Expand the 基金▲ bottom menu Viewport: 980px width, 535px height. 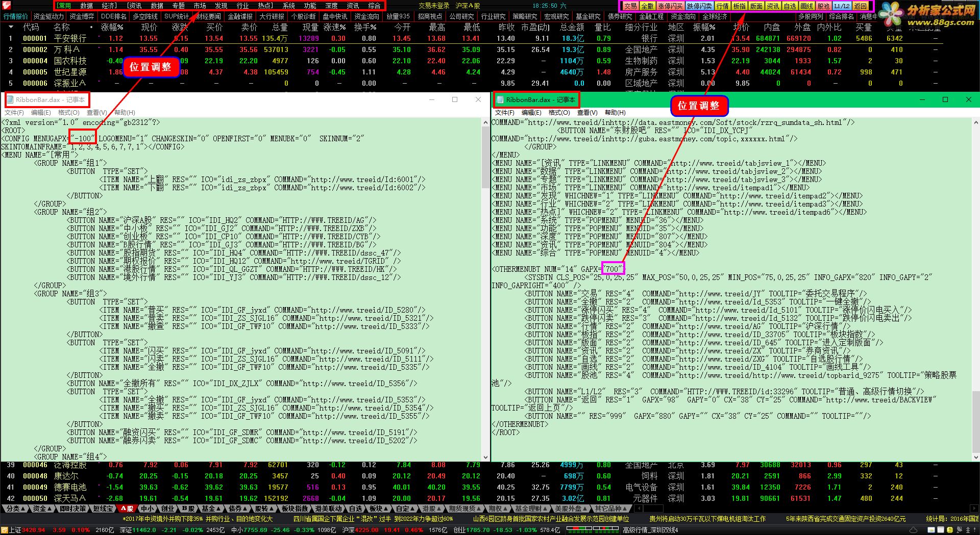click(x=211, y=508)
